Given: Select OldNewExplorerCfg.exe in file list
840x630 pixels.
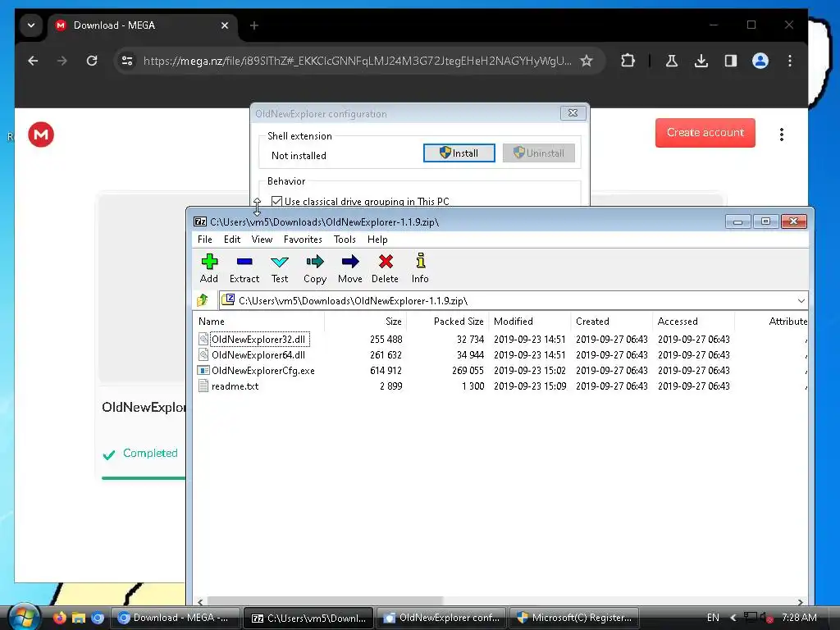Looking at the screenshot, I should pos(263,370).
